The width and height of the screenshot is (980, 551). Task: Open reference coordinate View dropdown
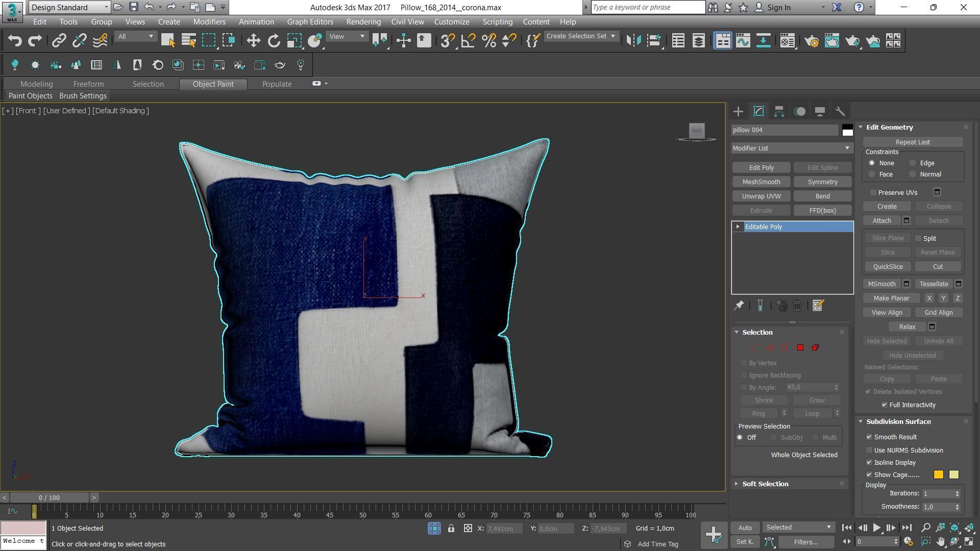[x=347, y=36]
